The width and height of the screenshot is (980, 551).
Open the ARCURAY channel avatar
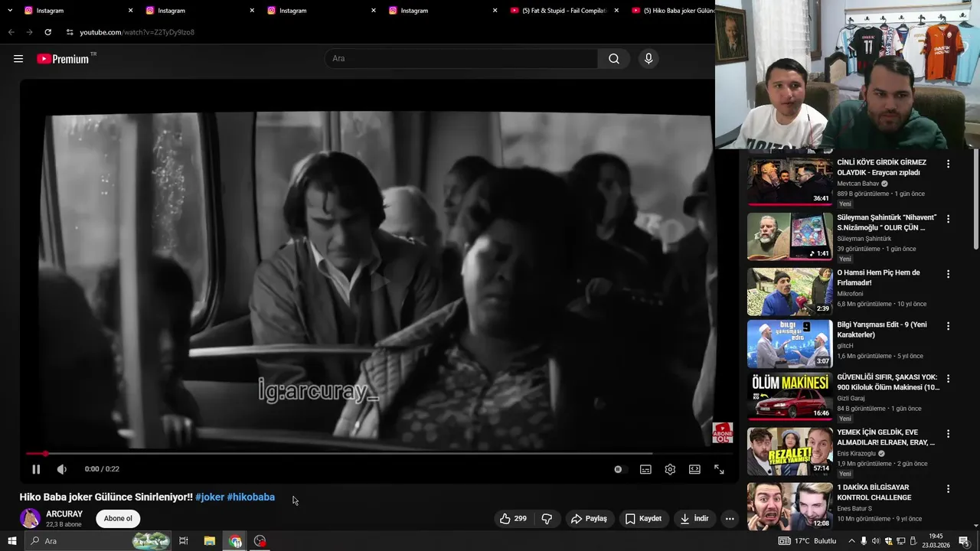pyautogui.click(x=30, y=519)
